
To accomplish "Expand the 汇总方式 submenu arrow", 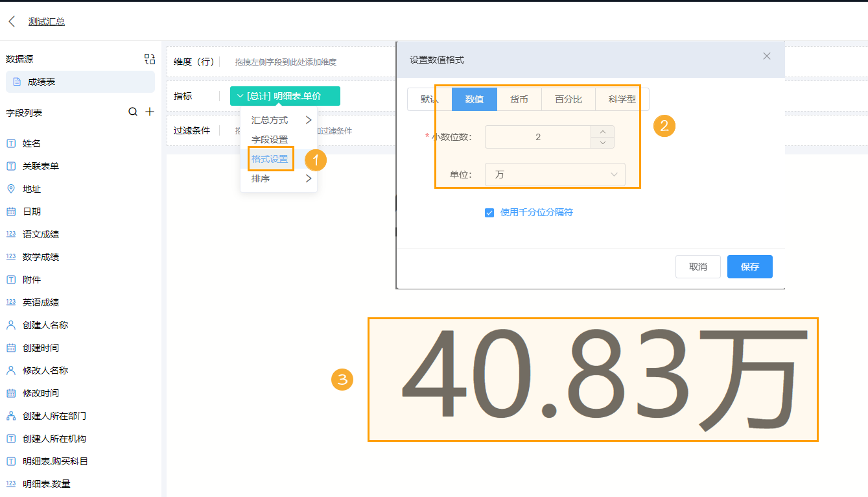I will [309, 119].
